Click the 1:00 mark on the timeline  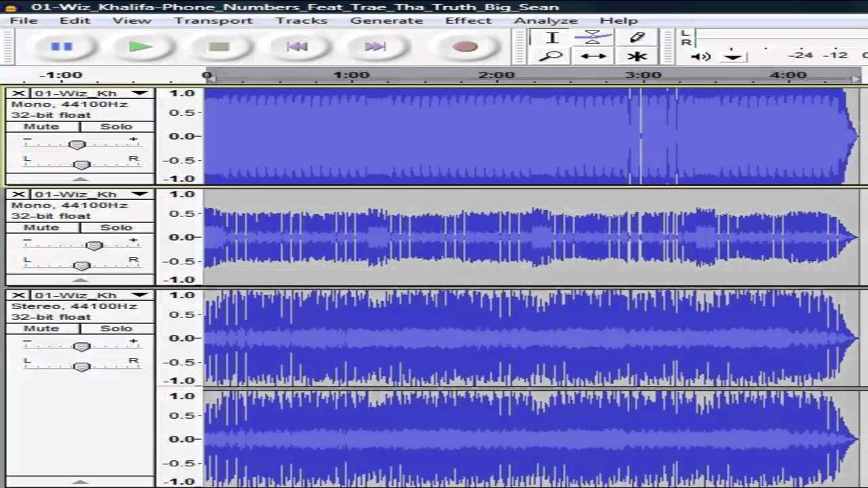point(351,75)
